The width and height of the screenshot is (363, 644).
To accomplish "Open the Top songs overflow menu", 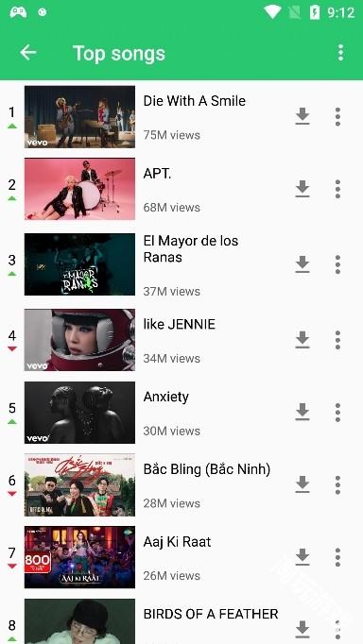I will (340, 53).
